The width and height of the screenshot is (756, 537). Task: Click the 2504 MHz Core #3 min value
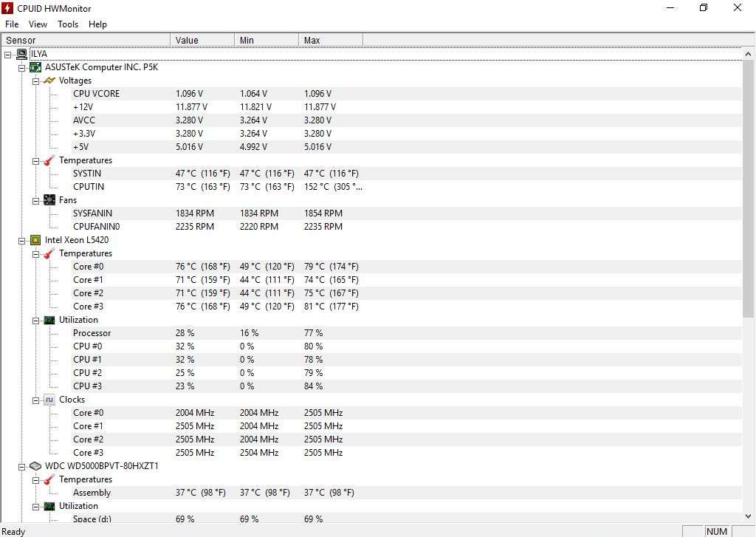[x=259, y=453]
